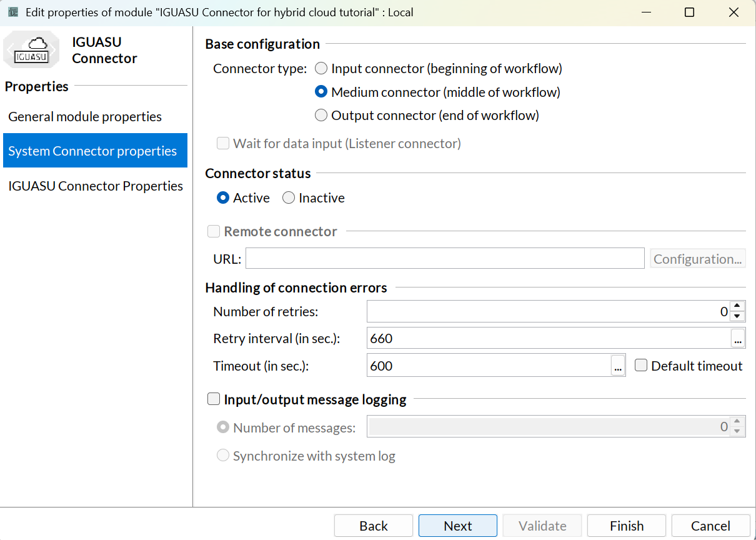756x540 pixels.
Task: Select Output connector radio button
Action: (x=321, y=115)
